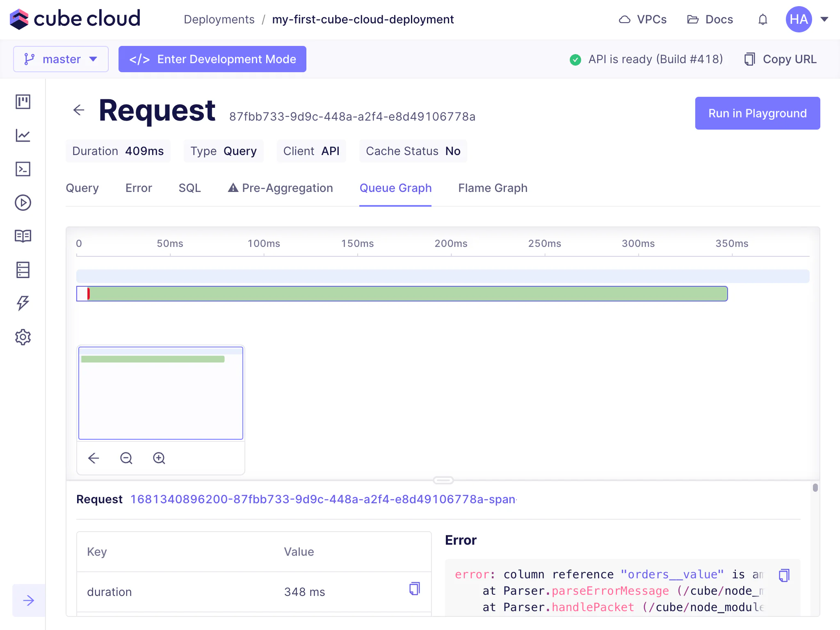Switch to the Flame Graph tab

pyautogui.click(x=493, y=188)
